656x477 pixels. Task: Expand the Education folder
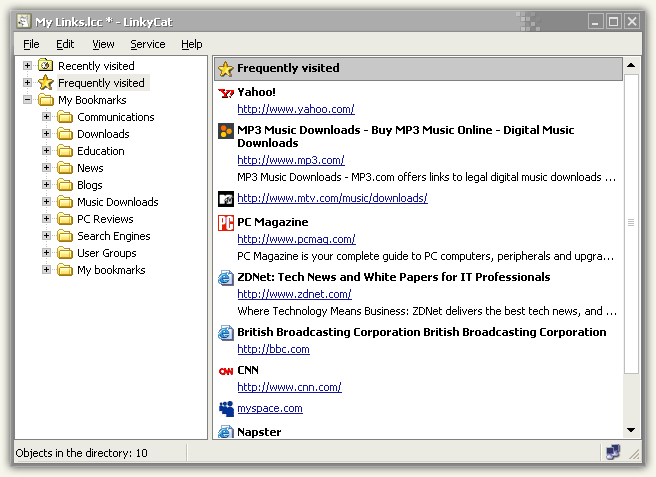[x=46, y=151]
